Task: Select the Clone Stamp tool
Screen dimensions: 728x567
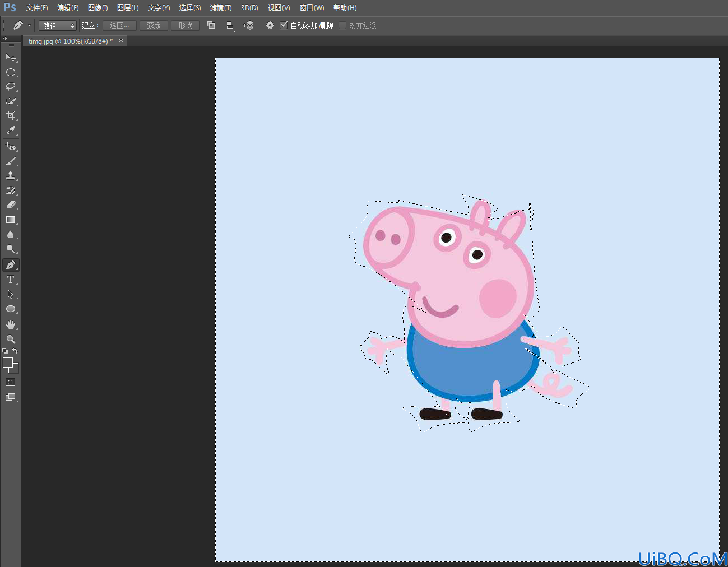Action: pos(11,176)
